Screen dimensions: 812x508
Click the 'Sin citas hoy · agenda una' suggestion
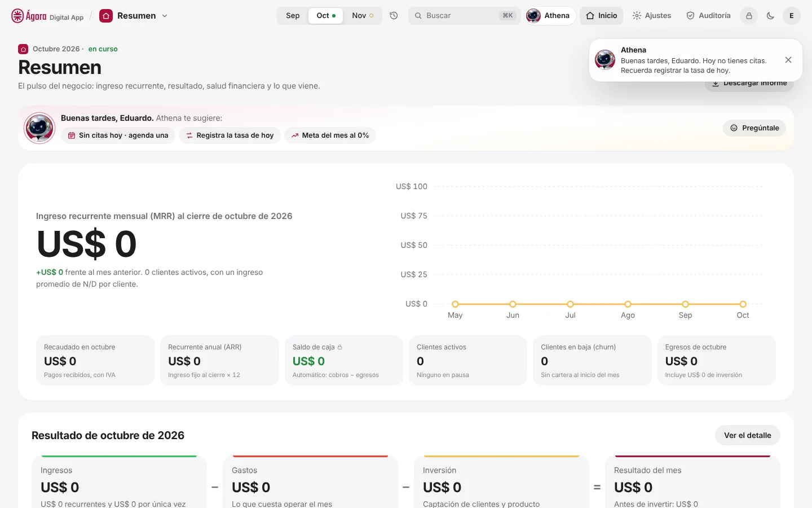tap(118, 135)
